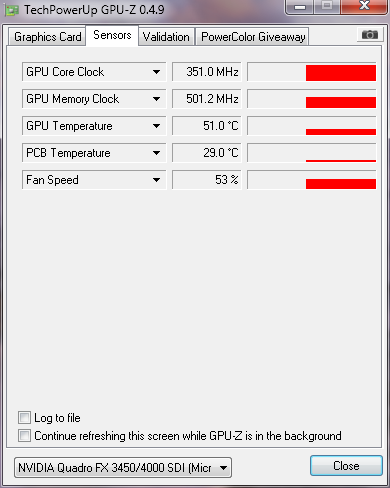The height and width of the screenshot is (488, 390).
Task: Click the Close button
Action: 346,465
